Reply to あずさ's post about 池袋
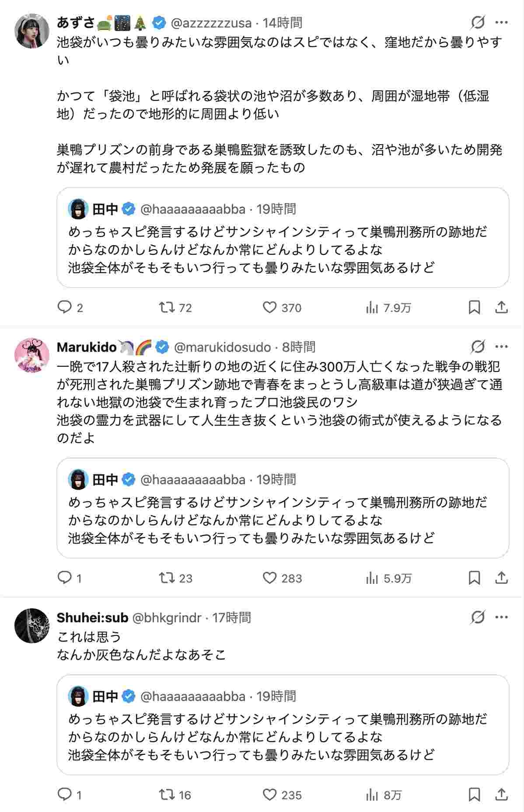 click(x=65, y=307)
